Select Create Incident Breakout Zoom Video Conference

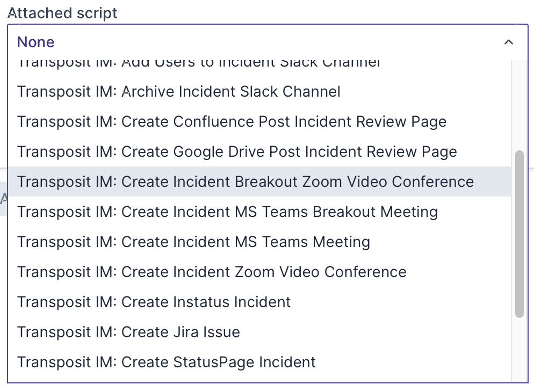(246, 182)
